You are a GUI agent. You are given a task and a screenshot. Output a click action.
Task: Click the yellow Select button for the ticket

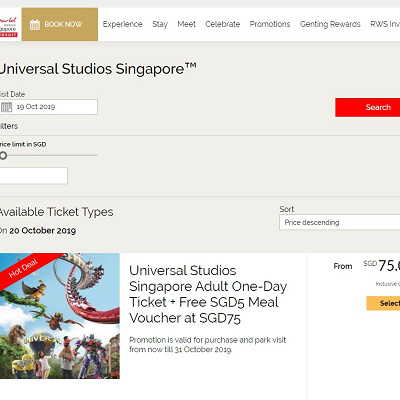(x=383, y=303)
